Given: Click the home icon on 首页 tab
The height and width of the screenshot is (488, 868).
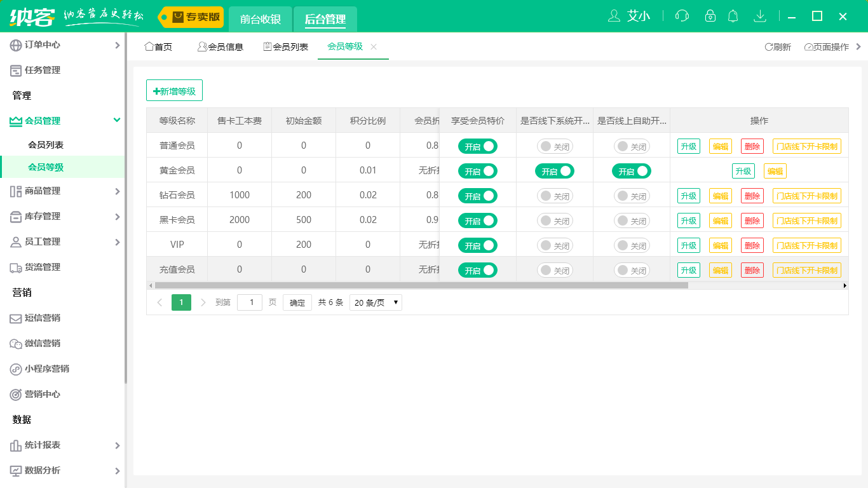Looking at the screenshot, I should (149, 46).
